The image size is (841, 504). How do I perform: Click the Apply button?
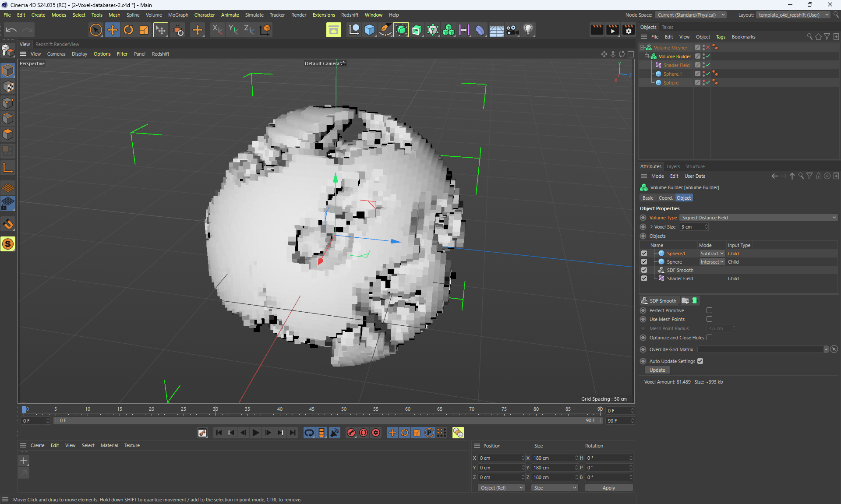[608, 488]
